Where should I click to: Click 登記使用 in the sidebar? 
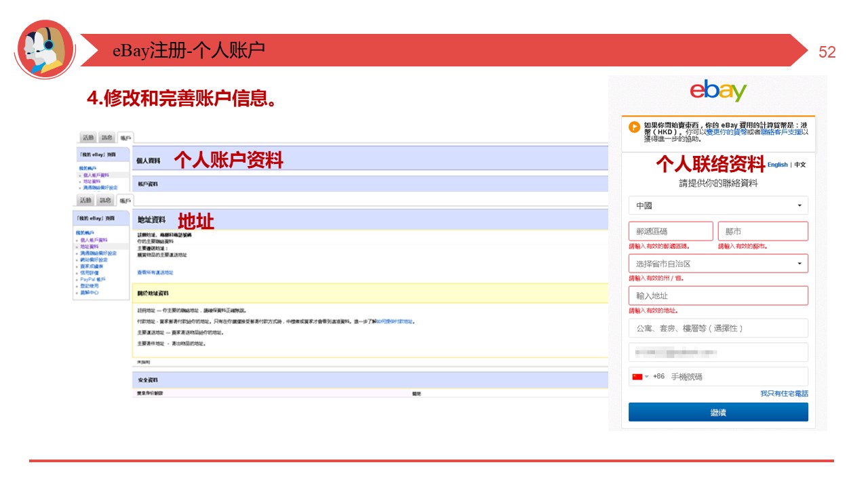tap(90, 286)
